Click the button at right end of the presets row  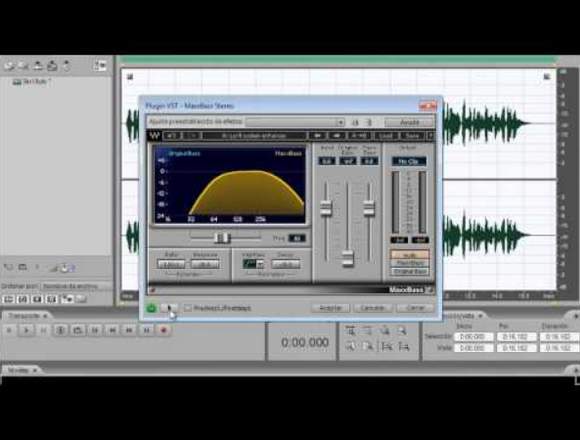[409, 122]
